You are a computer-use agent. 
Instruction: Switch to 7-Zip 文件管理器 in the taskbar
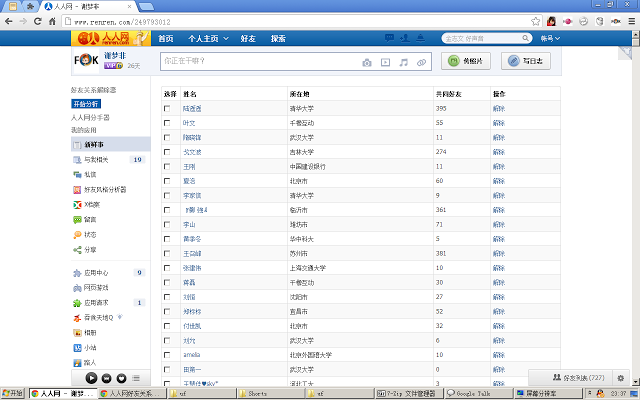pyautogui.click(x=409, y=393)
